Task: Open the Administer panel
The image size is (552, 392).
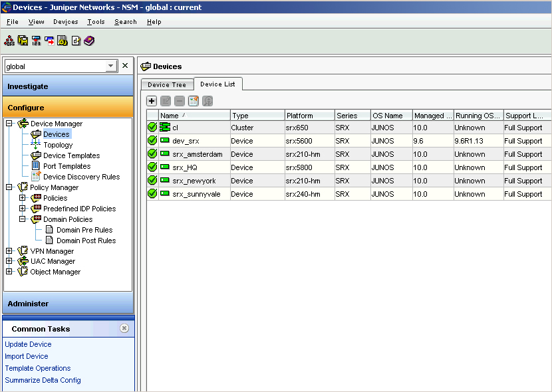Action: click(68, 304)
